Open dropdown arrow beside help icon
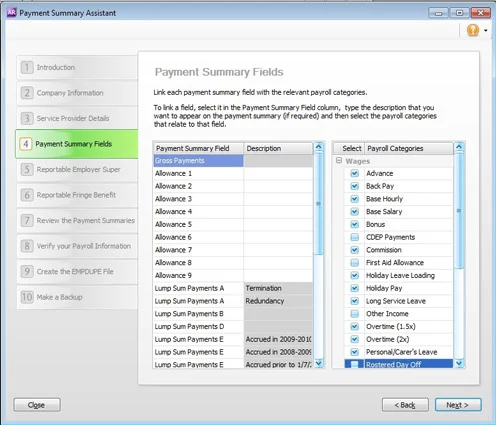The width and height of the screenshot is (496, 425). click(x=486, y=30)
